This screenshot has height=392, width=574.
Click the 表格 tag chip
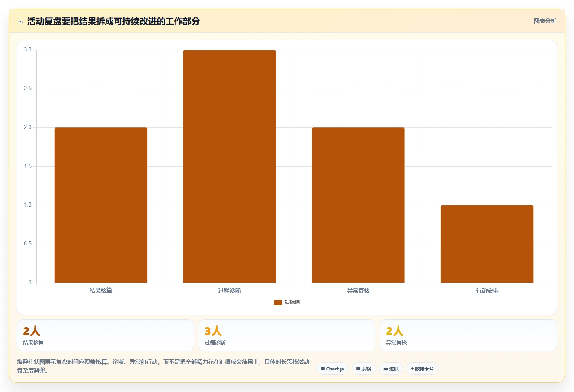coord(363,369)
